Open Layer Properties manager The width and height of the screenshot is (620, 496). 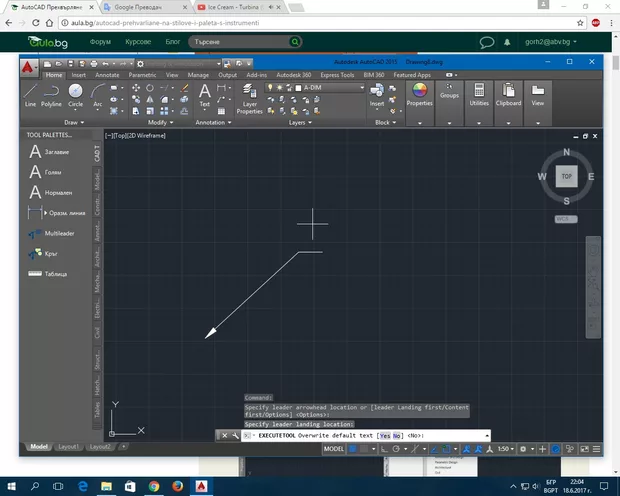click(250, 98)
